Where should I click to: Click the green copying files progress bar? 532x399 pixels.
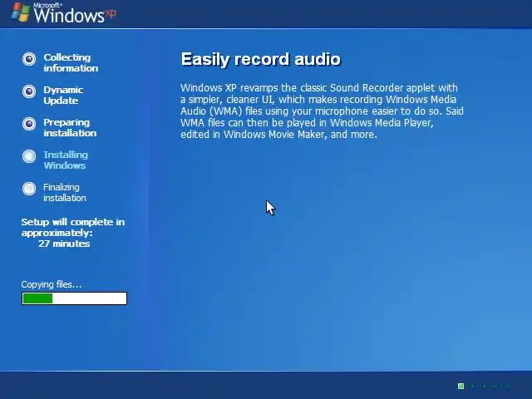(74, 298)
